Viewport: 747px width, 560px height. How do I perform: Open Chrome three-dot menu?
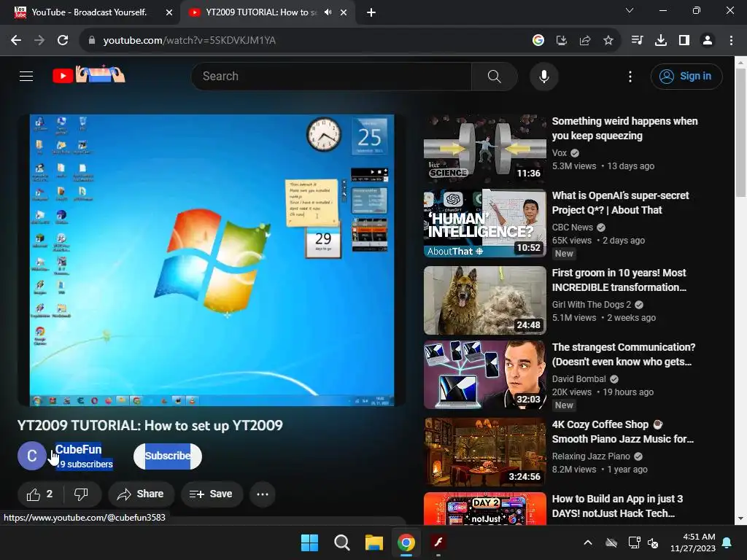click(731, 41)
